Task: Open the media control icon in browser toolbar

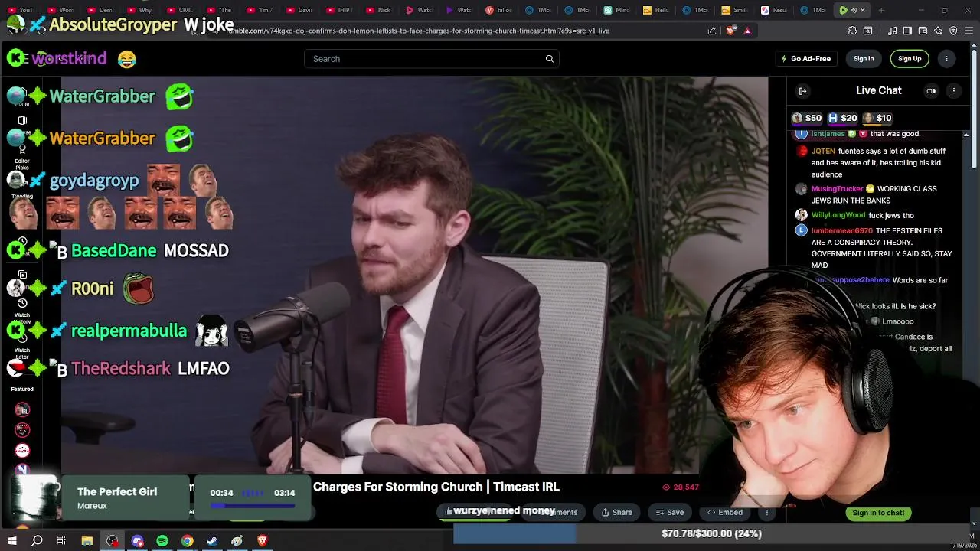Action: (x=892, y=31)
